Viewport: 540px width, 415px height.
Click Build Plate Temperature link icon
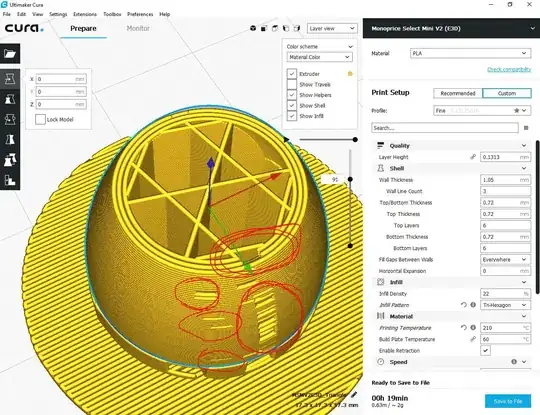click(x=473, y=339)
